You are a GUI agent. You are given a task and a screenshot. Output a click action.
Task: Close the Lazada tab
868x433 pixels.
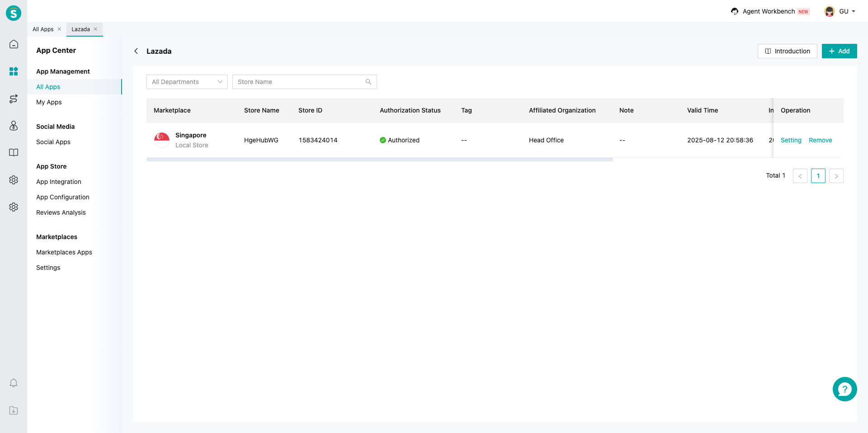(96, 29)
